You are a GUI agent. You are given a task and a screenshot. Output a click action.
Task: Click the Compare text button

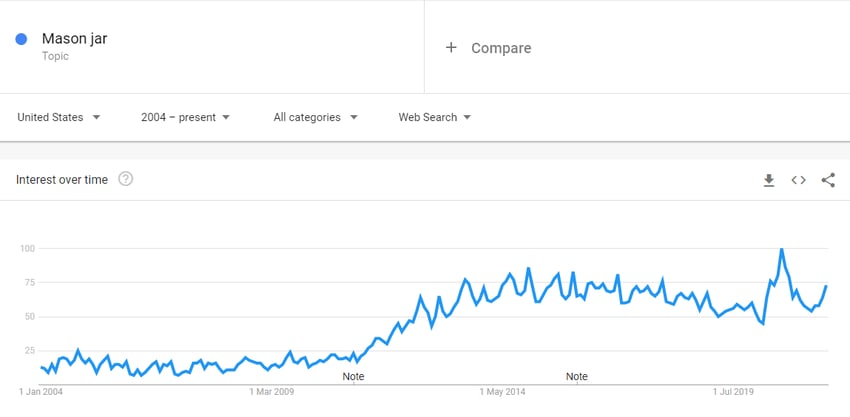tap(501, 48)
